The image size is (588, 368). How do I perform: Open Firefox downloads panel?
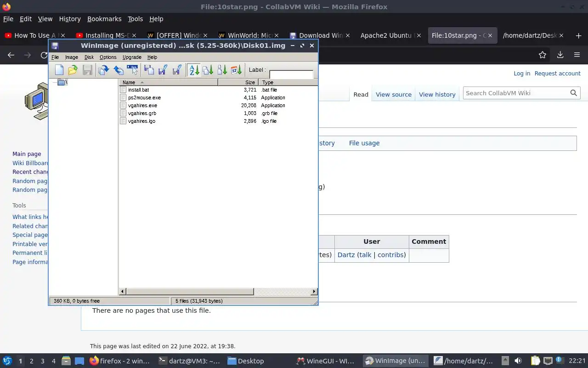coord(560,55)
